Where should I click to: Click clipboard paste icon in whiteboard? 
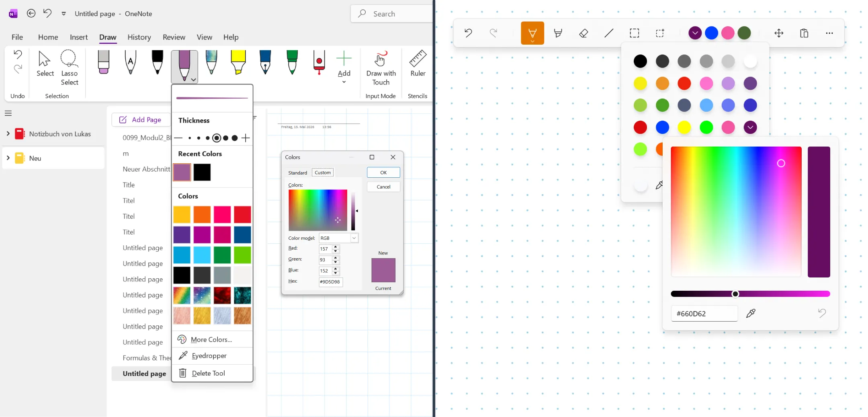(x=804, y=33)
